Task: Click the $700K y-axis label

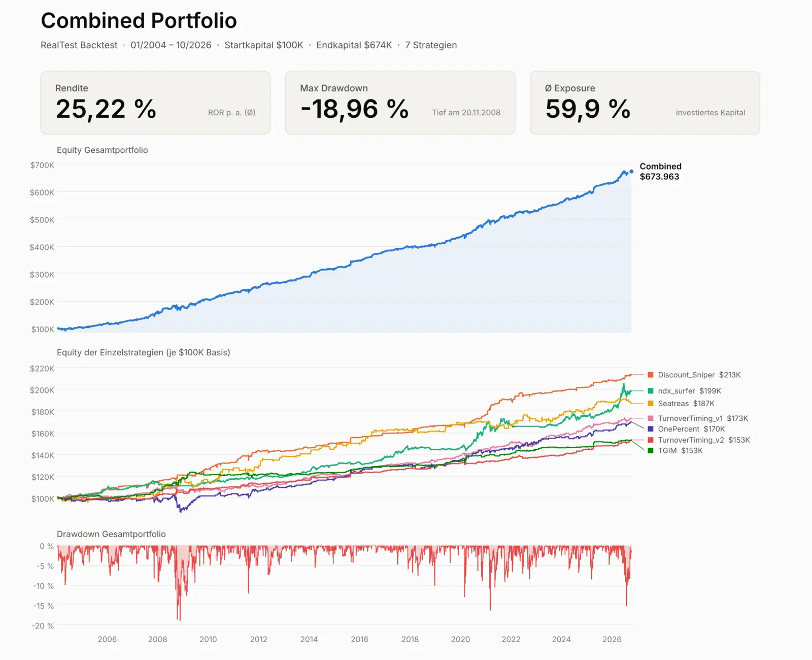Action: coord(42,165)
